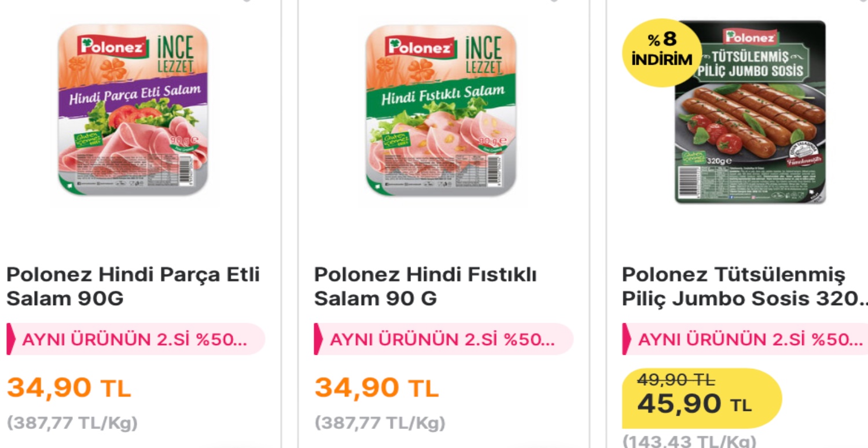This screenshot has height=448, width=868.
Task: Click the highlighted 45,90 TL discounted price
Action: (694, 405)
